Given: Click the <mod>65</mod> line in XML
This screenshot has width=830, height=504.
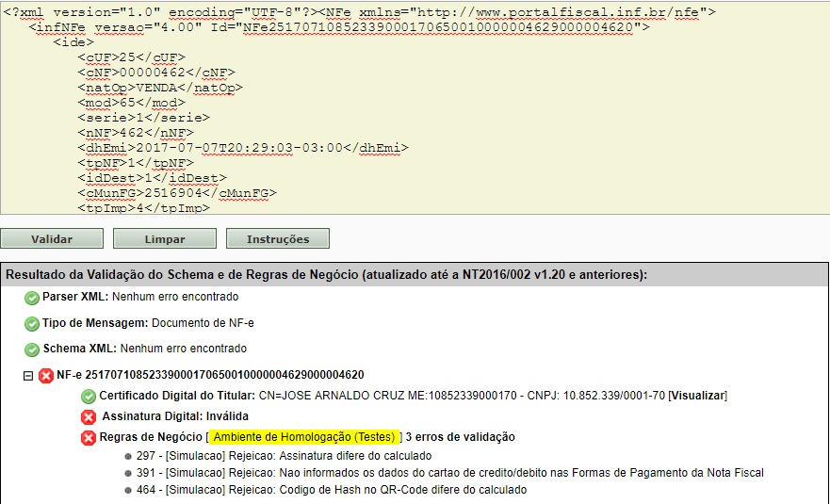Looking at the screenshot, I should click(x=131, y=102).
